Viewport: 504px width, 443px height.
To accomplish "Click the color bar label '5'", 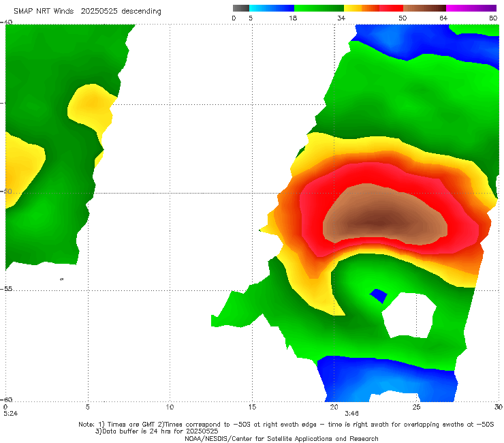I will click(x=251, y=18).
